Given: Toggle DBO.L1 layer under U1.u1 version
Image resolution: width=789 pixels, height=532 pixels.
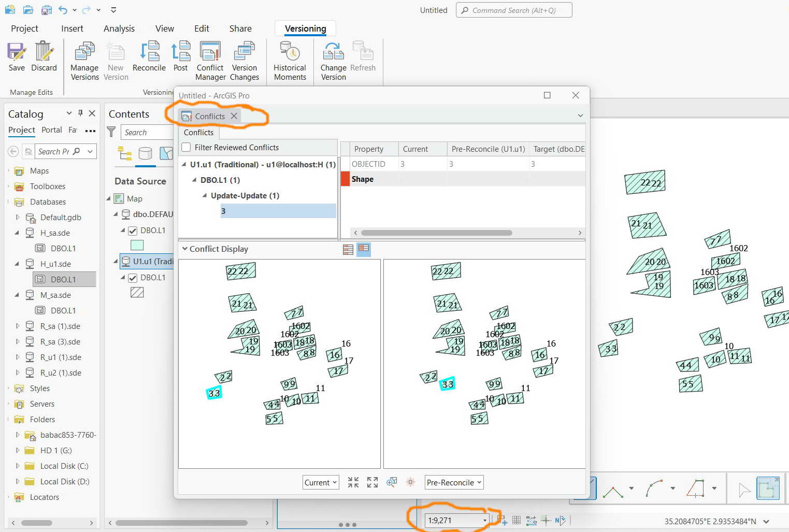Looking at the screenshot, I should click(x=133, y=278).
